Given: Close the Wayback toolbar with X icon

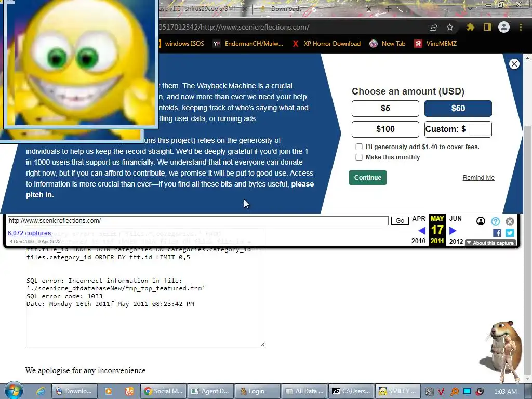Looking at the screenshot, I should tap(510, 221).
